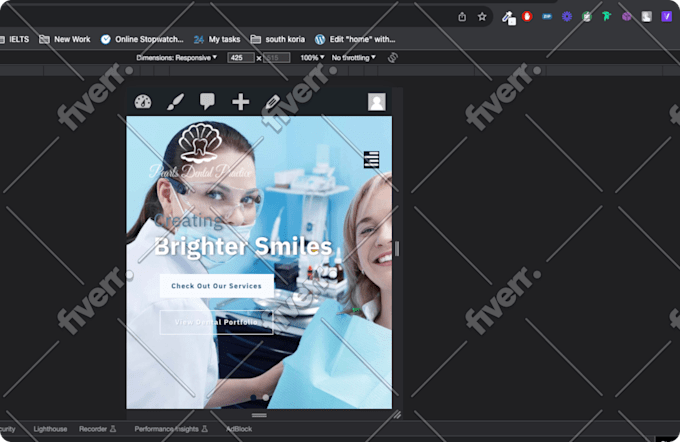Open the No throttling dropdown
680x442 pixels.
(353, 58)
